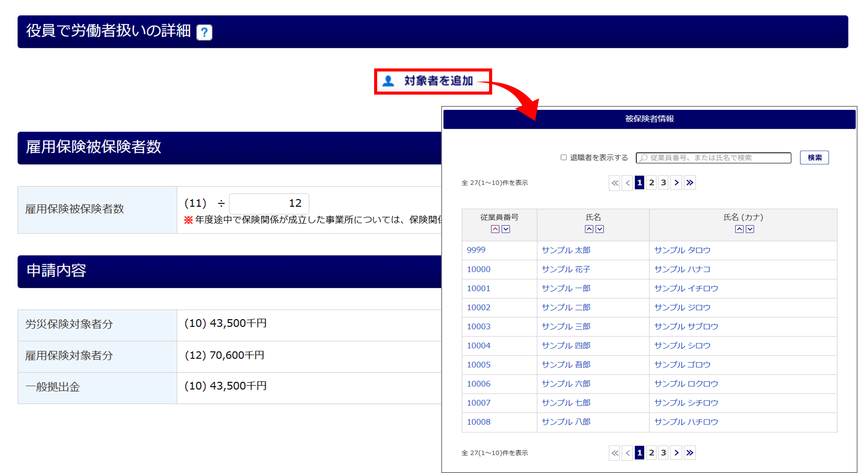Click the 雇用保険被保険者数 divisor field
The width and height of the screenshot is (868, 473).
(269, 203)
